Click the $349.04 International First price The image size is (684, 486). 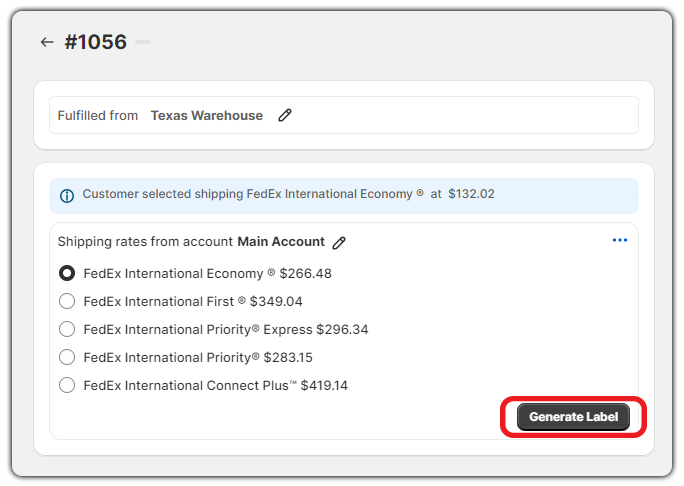(276, 301)
